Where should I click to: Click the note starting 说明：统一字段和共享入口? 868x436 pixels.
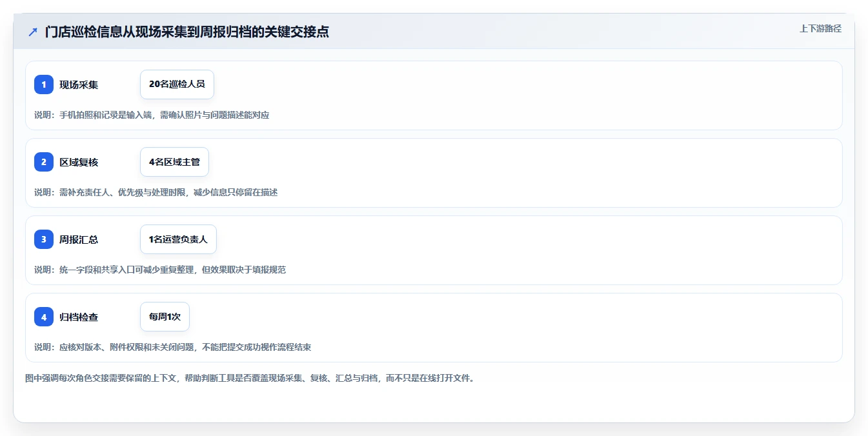(160, 270)
